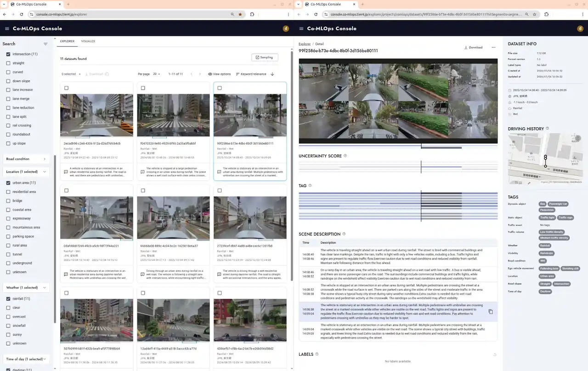Switch to the Visualize tab
Viewport: 588px width, 371px height.
click(x=88, y=41)
